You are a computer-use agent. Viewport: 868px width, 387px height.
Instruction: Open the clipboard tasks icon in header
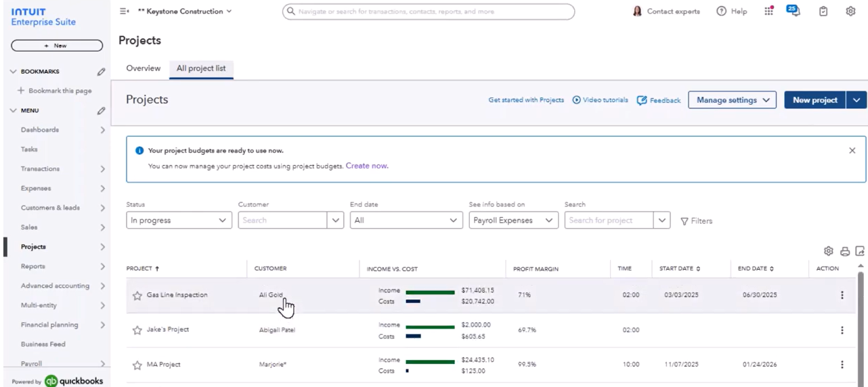pos(823,12)
